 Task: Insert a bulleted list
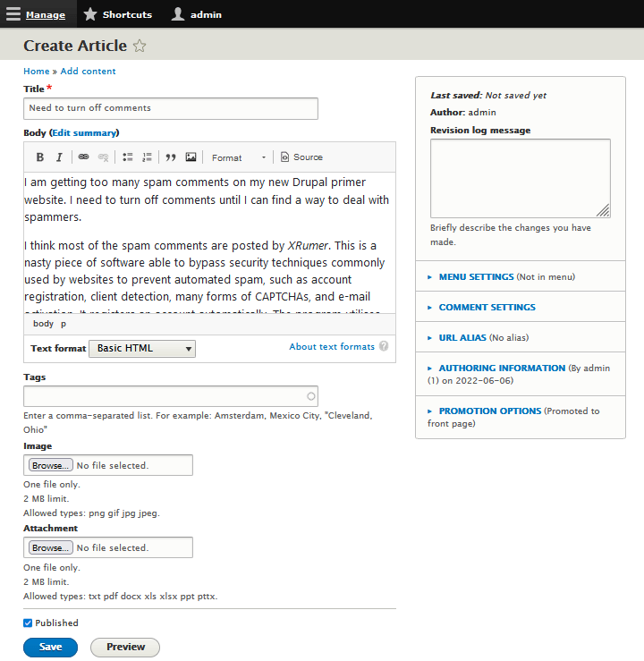point(128,157)
